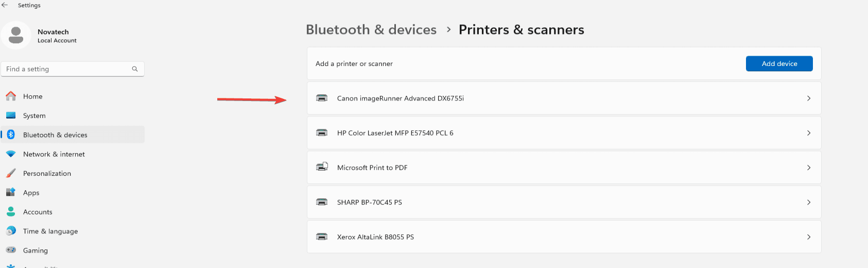Expand the Xerox AltaLink B8055 PS chevron
The height and width of the screenshot is (268, 868).
tap(809, 237)
